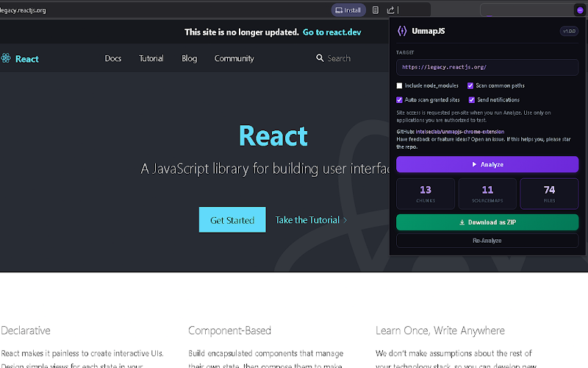Disable the Send notifications checkbox

(x=472, y=100)
